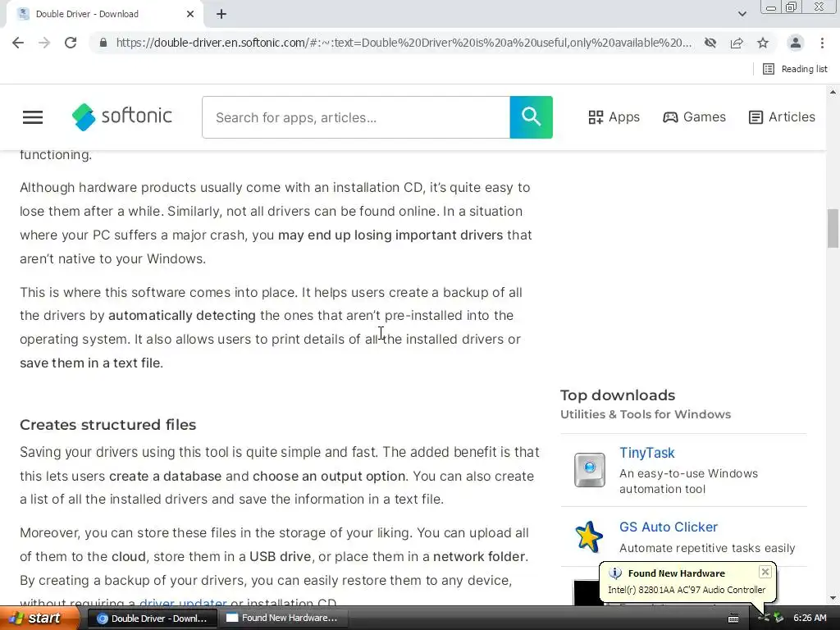Open the Games section

694,116
